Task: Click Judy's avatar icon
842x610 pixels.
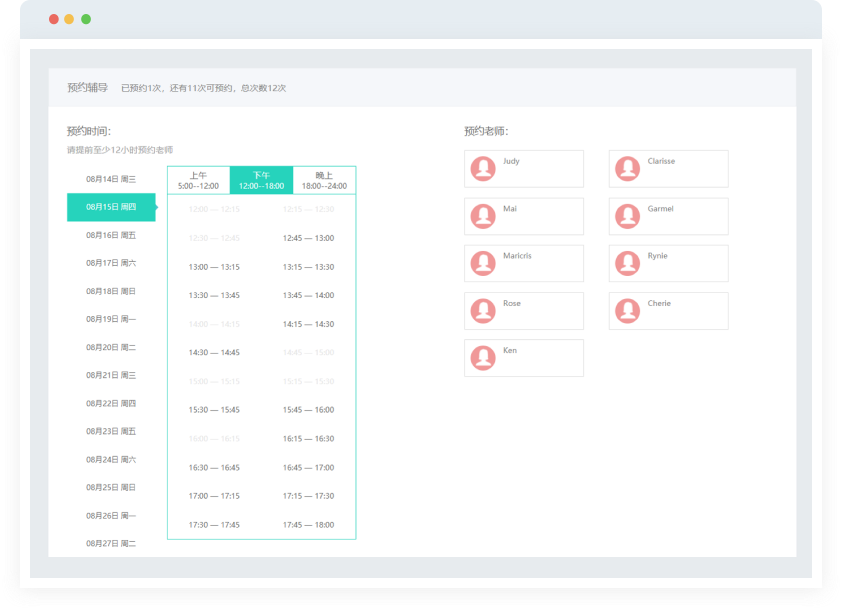Action: coord(483,169)
